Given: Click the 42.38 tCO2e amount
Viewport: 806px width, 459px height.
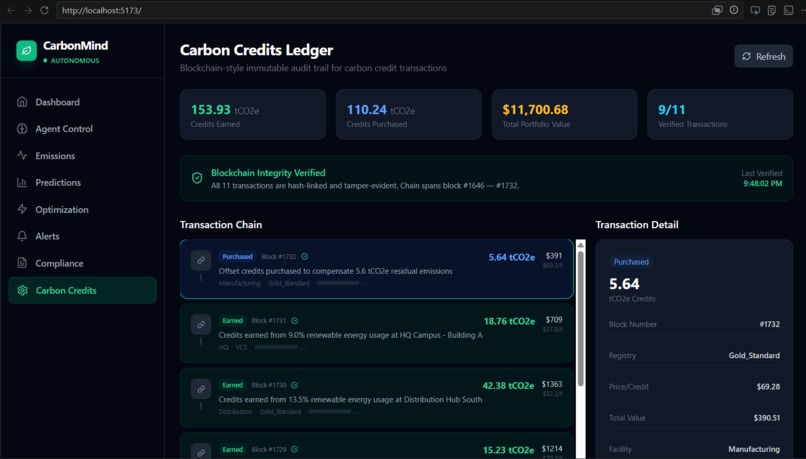Looking at the screenshot, I should click(508, 385).
